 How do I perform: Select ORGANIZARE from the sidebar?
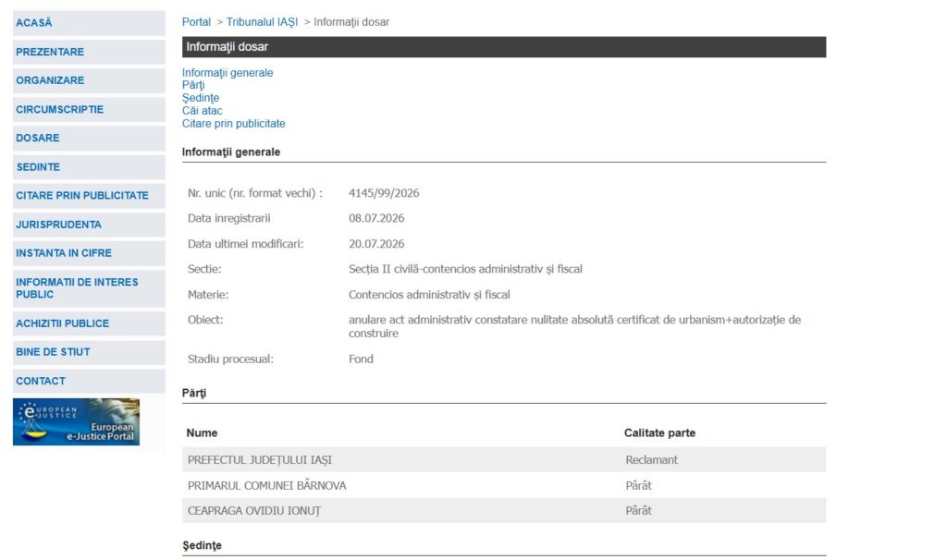(x=89, y=80)
